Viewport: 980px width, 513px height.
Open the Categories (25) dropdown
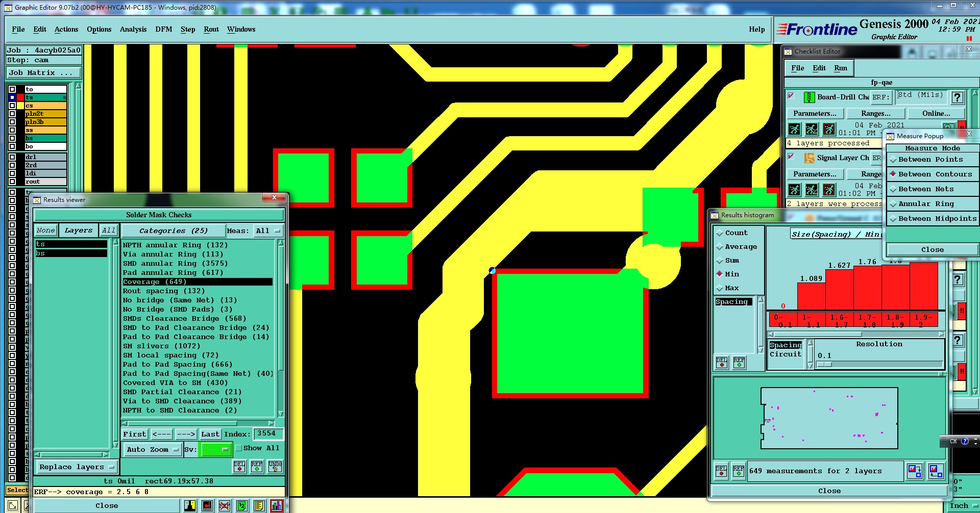tap(174, 231)
